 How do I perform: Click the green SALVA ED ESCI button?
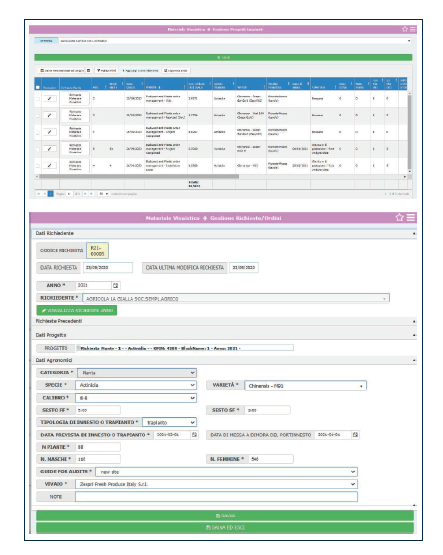225,528
